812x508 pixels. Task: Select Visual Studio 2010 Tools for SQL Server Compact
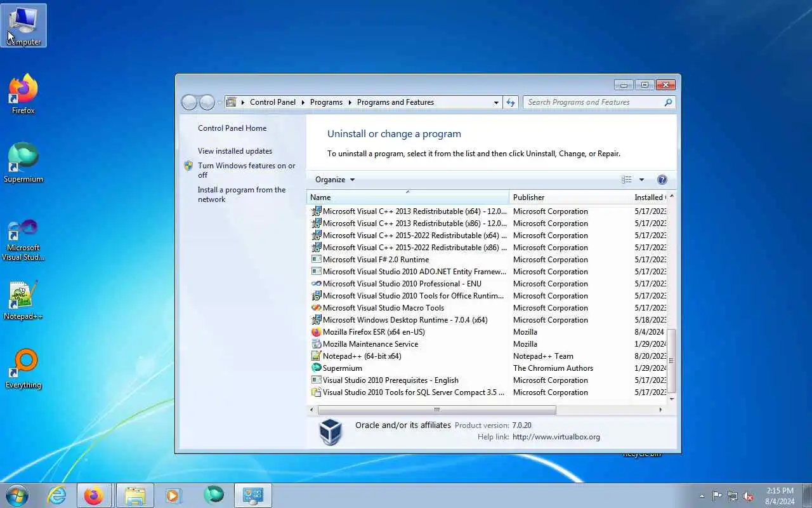tap(488, 392)
